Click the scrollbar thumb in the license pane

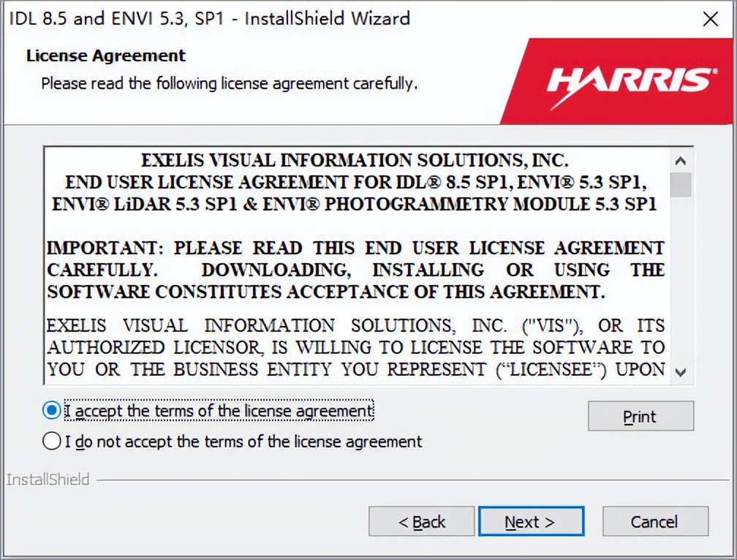[x=682, y=183]
